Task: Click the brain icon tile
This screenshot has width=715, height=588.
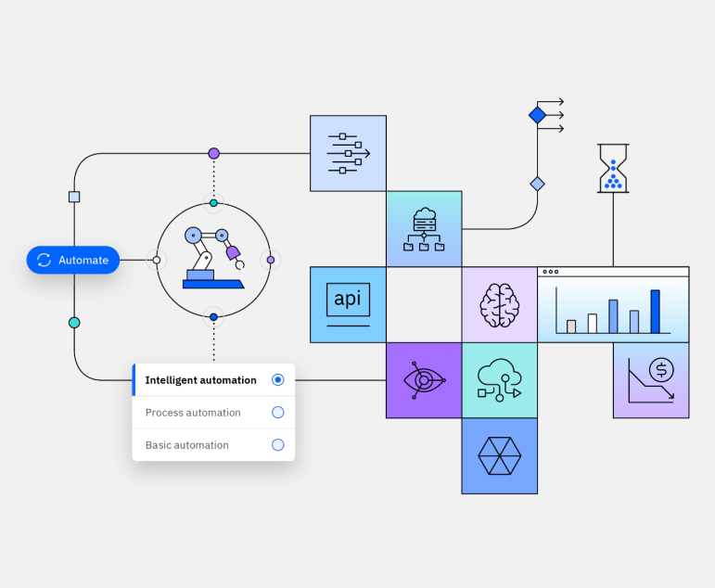Action: [499, 305]
